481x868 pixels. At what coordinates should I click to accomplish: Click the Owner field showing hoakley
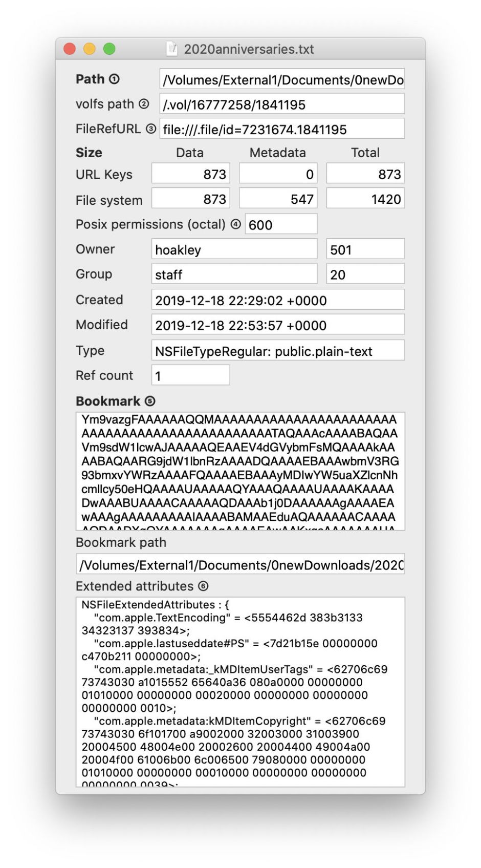click(x=234, y=249)
